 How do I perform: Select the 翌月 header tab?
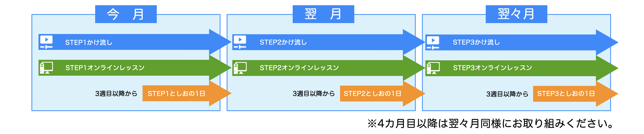pyautogui.click(x=323, y=14)
